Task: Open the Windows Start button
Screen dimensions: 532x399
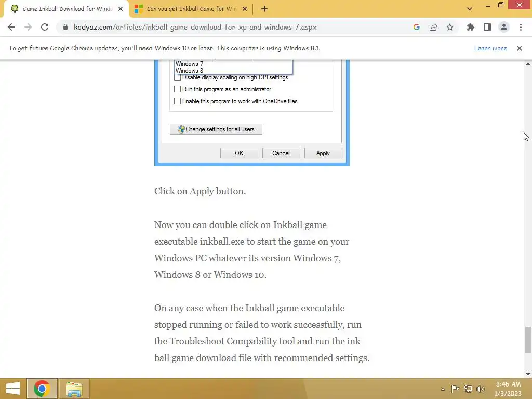Action: point(13,389)
